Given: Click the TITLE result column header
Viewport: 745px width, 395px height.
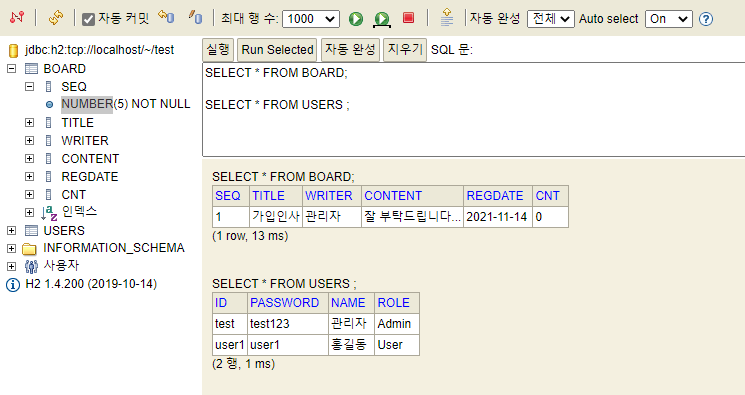Looking at the screenshot, I should pos(276,196).
